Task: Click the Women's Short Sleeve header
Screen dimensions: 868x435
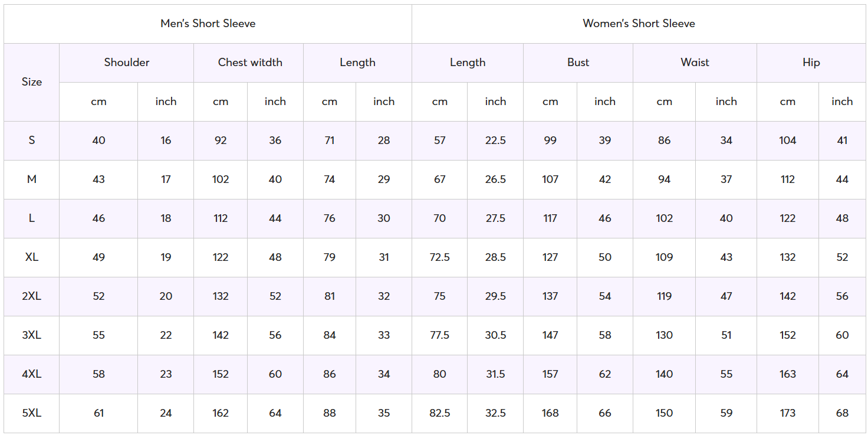Action: click(x=639, y=24)
